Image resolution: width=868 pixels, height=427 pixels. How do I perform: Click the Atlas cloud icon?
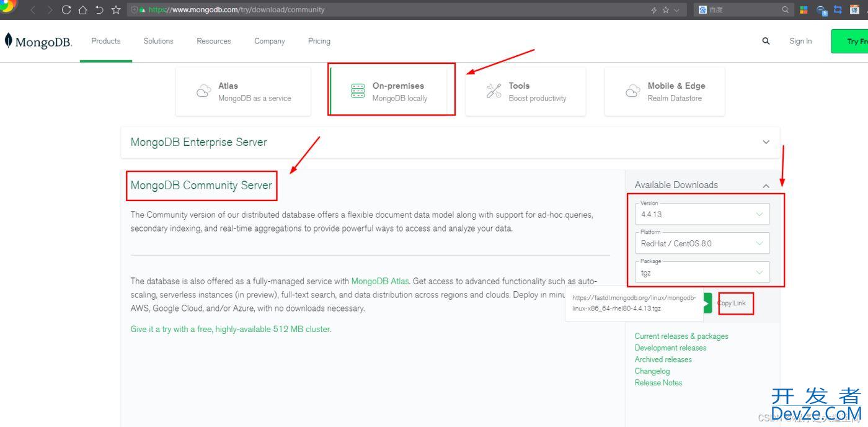(204, 91)
